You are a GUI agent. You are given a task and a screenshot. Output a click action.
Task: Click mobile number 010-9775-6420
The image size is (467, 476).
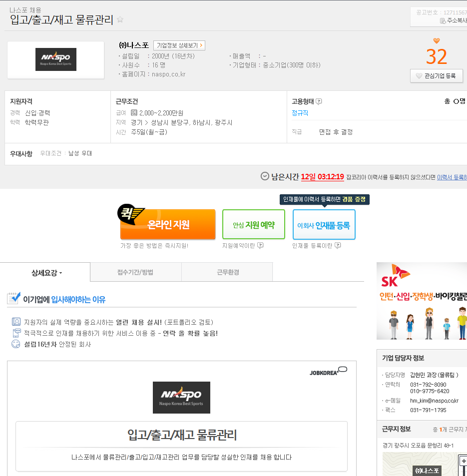click(x=430, y=391)
